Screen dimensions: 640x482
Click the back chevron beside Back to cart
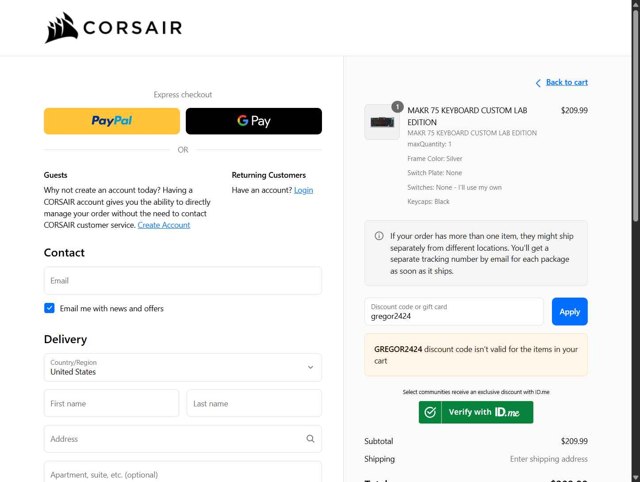click(538, 83)
